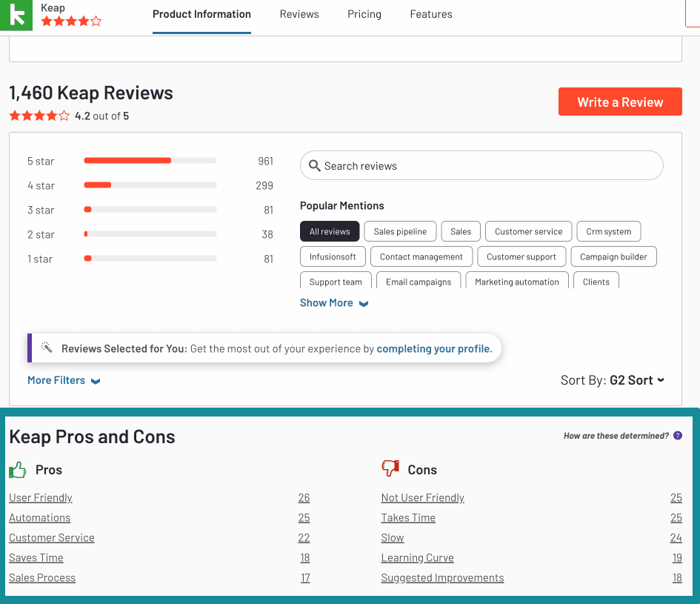Open the Product Information tab

click(x=201, y=14)
